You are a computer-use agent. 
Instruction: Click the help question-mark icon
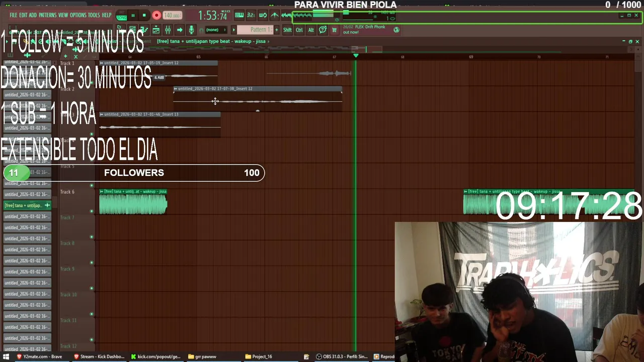click(323, 30)
